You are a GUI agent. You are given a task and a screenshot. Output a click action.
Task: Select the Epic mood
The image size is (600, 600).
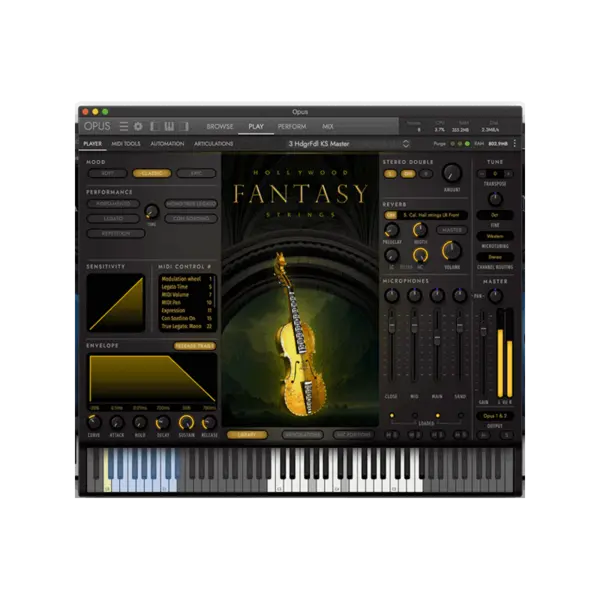[x=196, y=173]
